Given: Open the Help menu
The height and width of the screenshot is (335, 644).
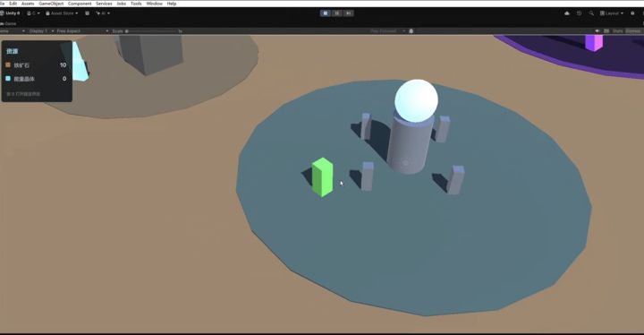Looking at the screenshot, I should pyautogui.click(x=172, y=4).
